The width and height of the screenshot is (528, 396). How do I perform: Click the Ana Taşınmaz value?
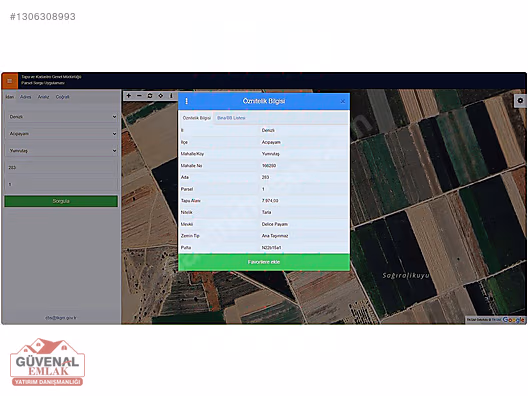(275, 236)
